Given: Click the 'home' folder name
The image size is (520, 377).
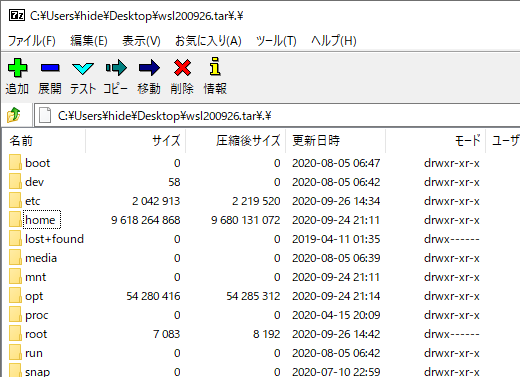Looking at the screenshot, I should (x=40, y=220).
